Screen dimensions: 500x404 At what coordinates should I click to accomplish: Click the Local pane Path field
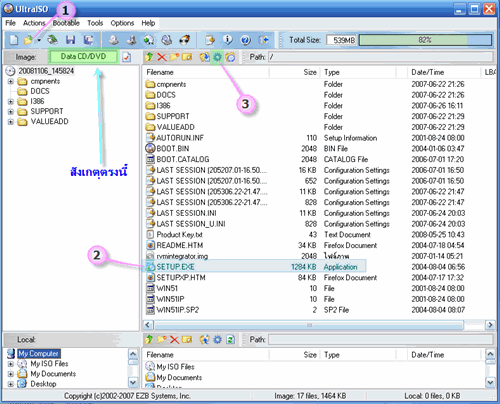(381, 340)
